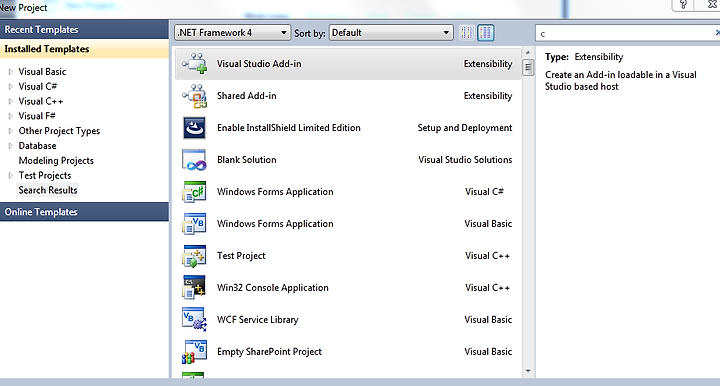Click the template search input field
720x386 pixels.
[x=625, y=33]
